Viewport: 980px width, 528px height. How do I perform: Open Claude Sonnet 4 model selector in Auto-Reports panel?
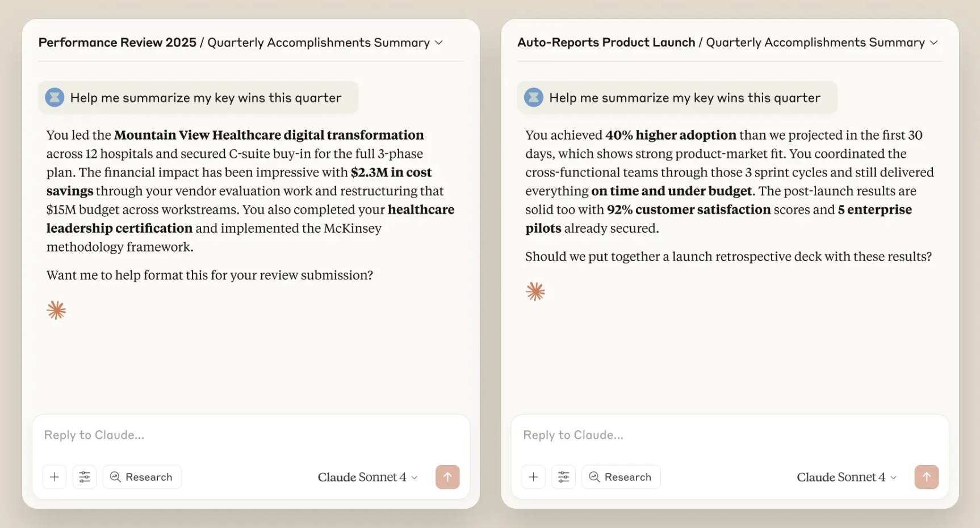coord(847,477)
